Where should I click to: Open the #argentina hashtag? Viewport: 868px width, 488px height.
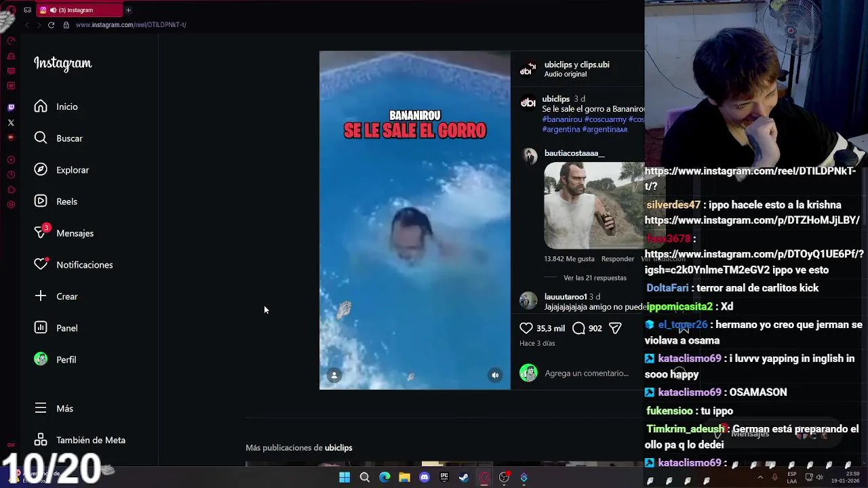(x=561, y=129)
